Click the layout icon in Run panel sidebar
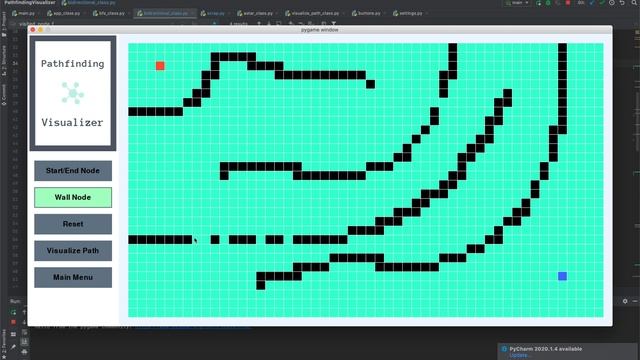This screenshot has width=640, height=360. [13, 334]
